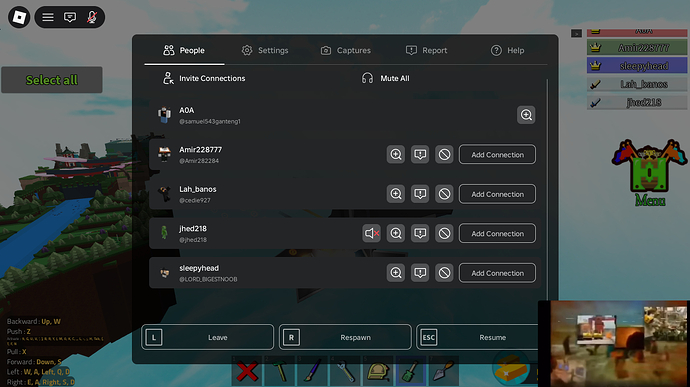
Task: Block player jhed218 icon
Action: [444, 233]
